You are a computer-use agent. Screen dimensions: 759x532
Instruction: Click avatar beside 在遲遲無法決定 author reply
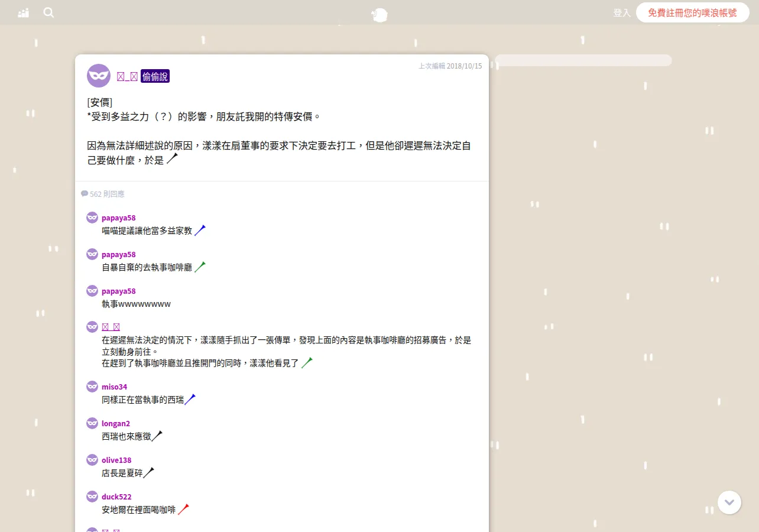click(x=92, y=327)
